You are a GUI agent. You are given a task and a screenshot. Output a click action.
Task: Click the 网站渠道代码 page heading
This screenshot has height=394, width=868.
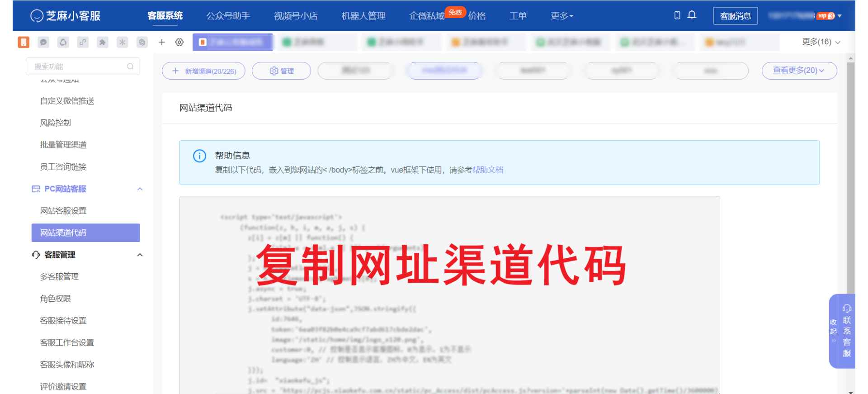tap(206, 108)
